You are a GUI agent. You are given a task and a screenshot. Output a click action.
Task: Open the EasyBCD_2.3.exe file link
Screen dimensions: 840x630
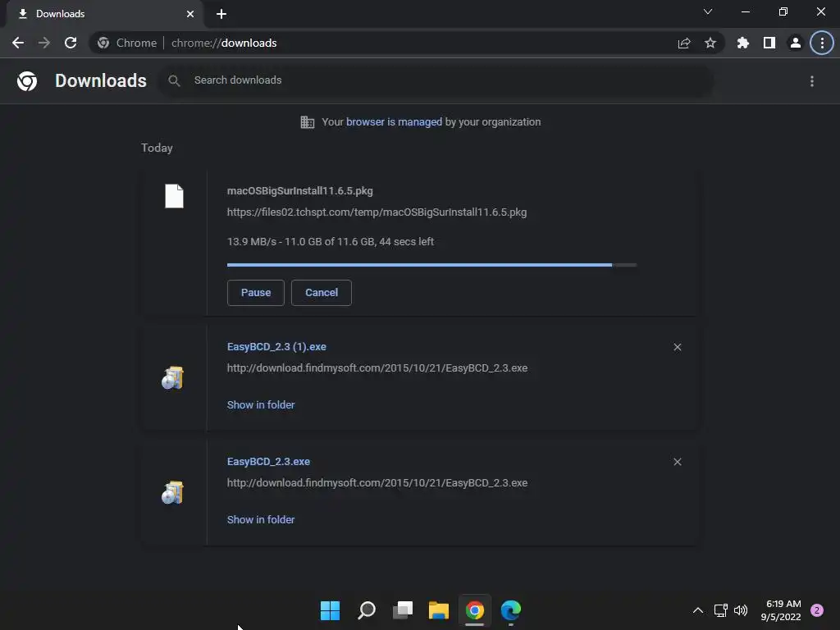coord(268,461)
